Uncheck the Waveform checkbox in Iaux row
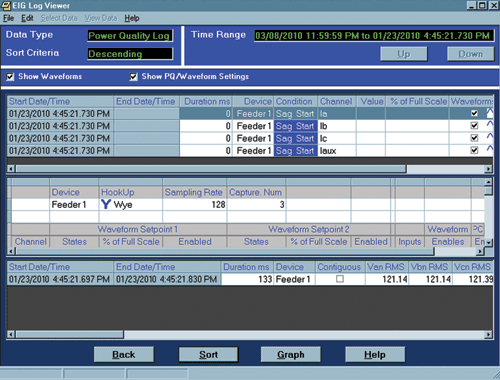The image size is (500, 380). [474, 150]
